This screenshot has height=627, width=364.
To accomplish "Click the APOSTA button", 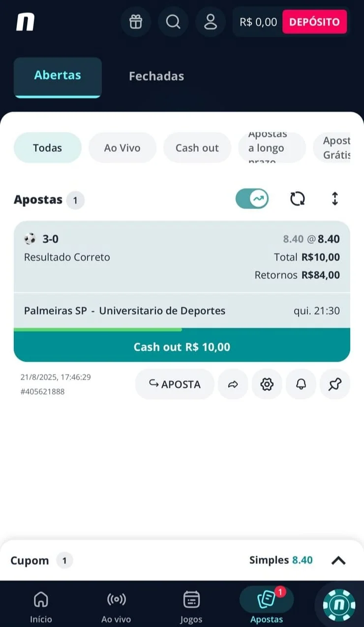I will [x=175, y=384].
